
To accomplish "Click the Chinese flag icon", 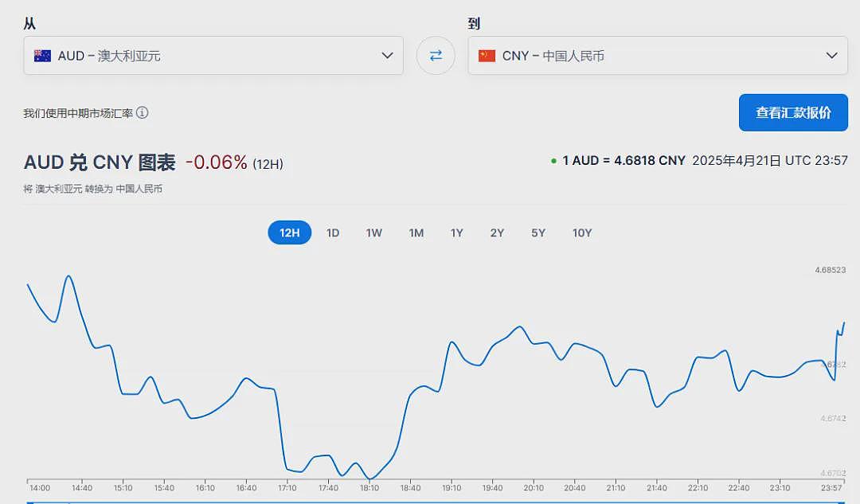I will [487, 56].
